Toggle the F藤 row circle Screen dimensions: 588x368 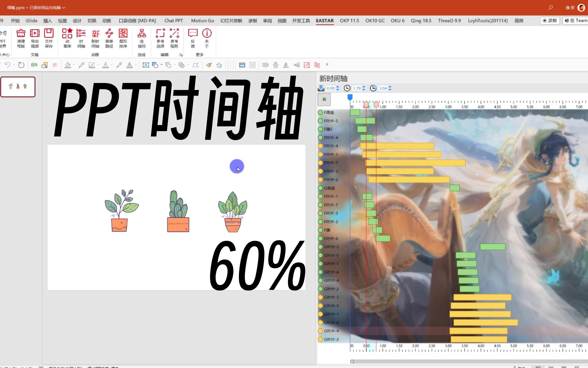(320, 230)
